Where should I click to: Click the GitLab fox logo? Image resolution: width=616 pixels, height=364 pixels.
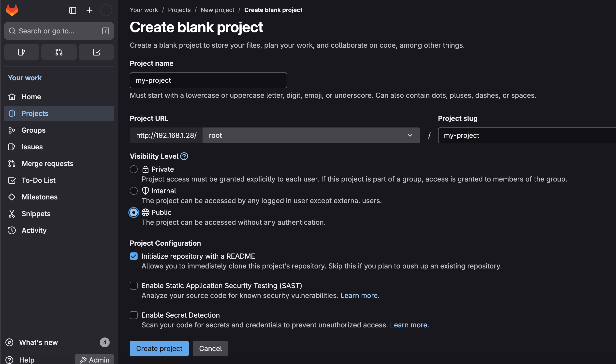12,10
